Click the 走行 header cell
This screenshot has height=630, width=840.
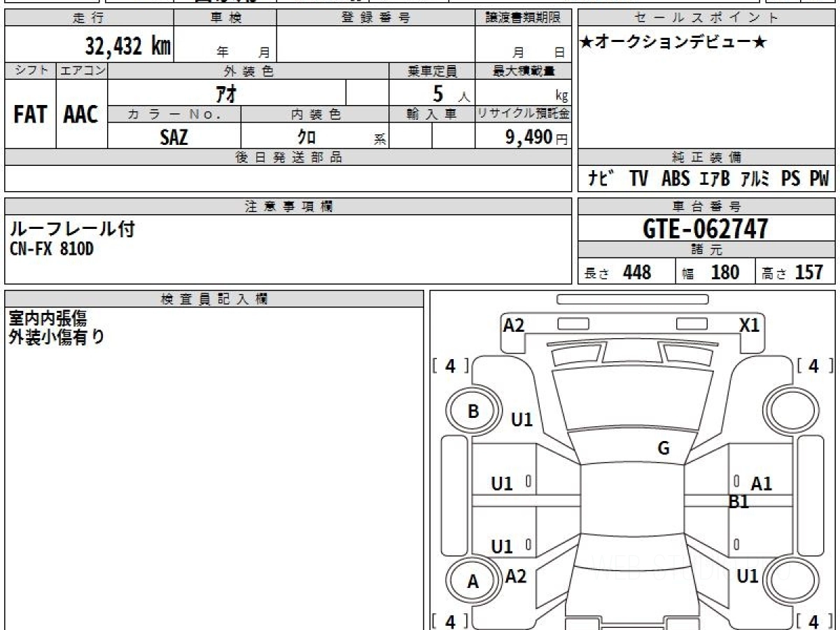coord(88,18)
